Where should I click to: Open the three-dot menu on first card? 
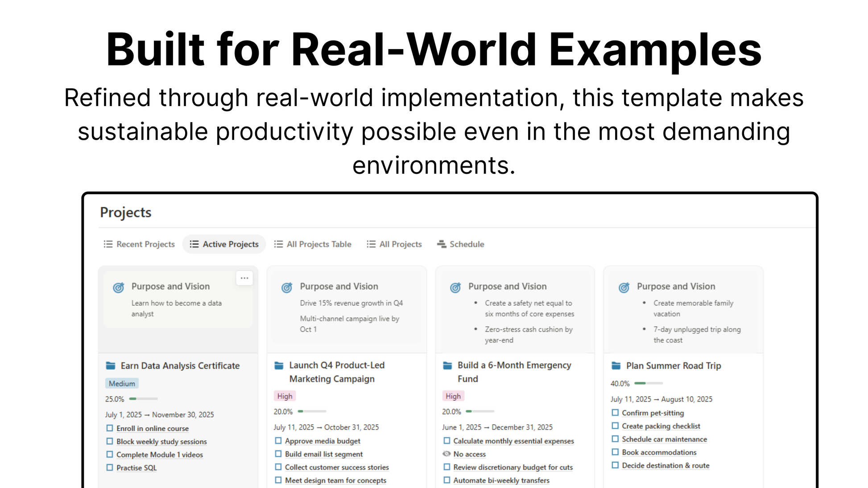[x=244, y=278]
